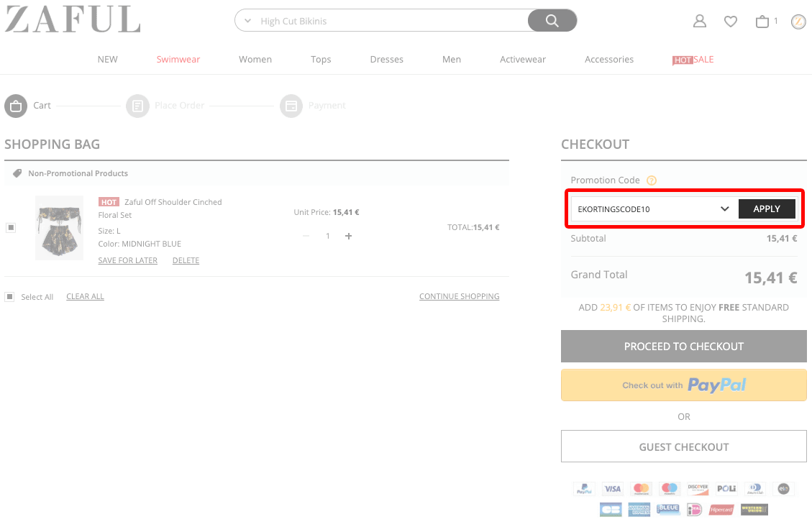Open the Women menu

[x=255, y=60]
